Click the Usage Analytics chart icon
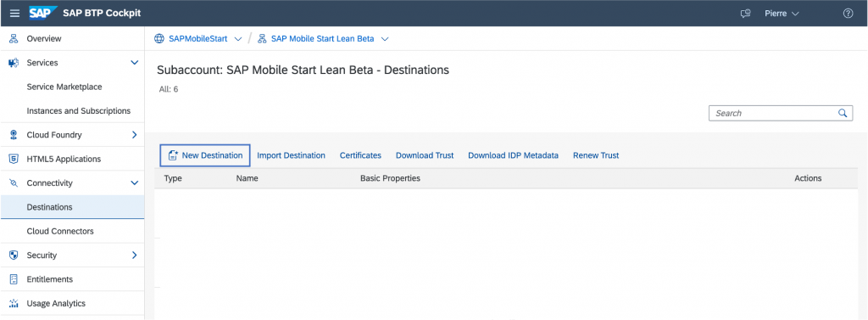 (14, 303)
